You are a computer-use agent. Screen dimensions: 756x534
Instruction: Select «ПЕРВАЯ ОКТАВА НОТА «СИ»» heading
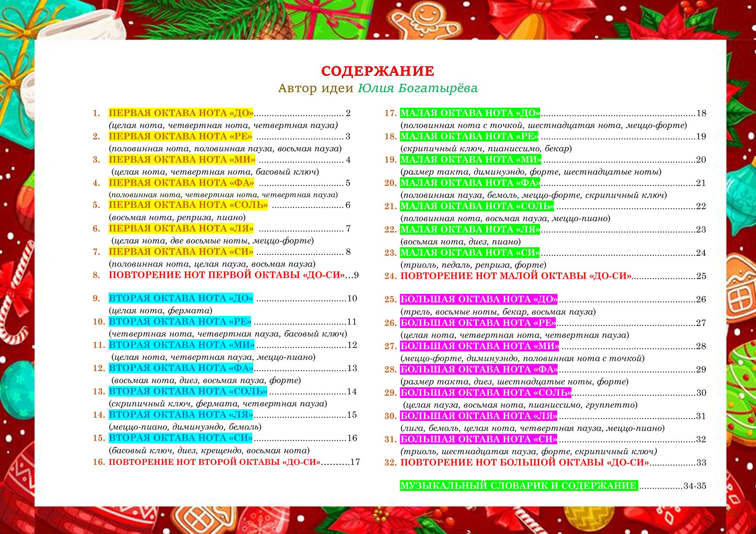[181, 252]
